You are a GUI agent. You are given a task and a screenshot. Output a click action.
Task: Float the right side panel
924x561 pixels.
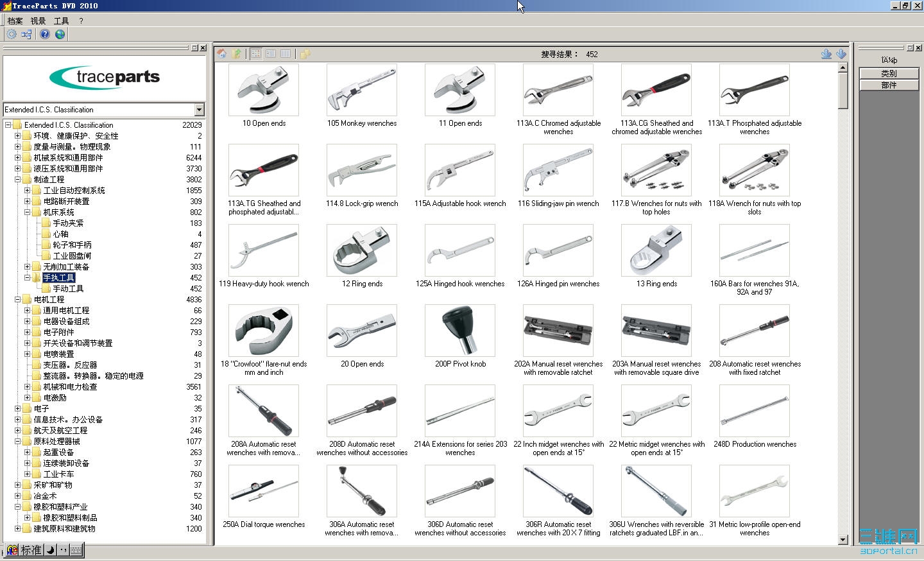click(909, 47)
